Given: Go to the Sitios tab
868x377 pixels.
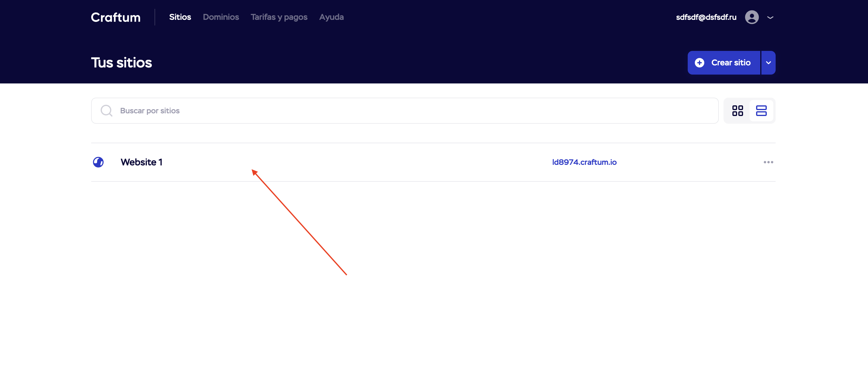Looking at the screenshot, I should tap(180, 17).
